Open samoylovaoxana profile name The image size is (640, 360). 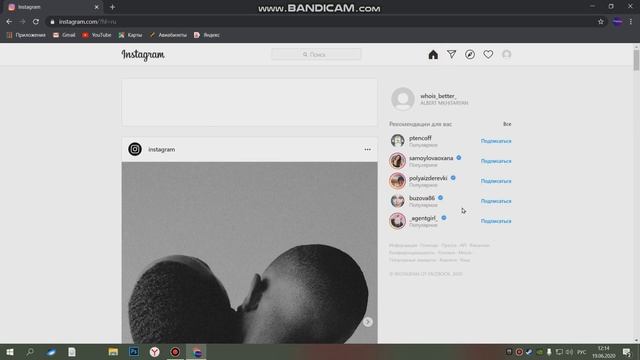tap(431, 158)
